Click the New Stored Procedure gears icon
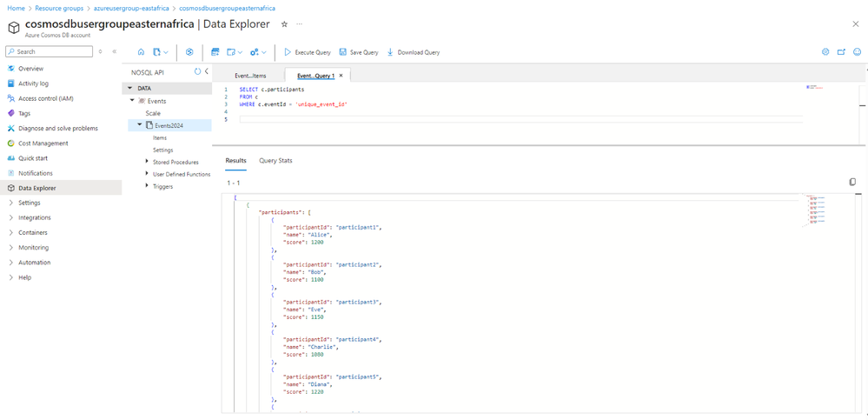 pyautogui.click(x=255, y=52)
